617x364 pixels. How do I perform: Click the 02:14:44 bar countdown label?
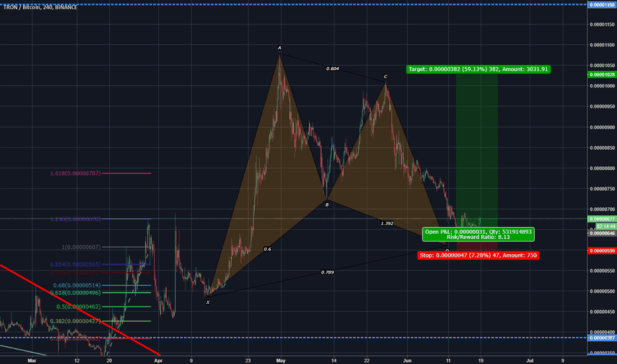[x=606, y=226]
